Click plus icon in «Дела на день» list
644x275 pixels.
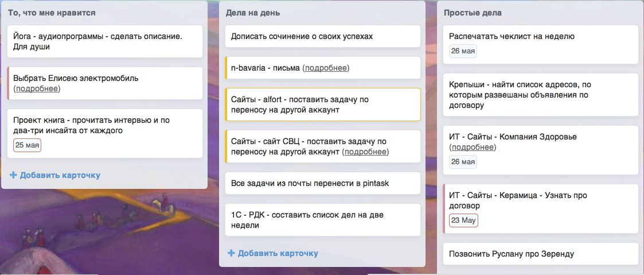tap(232, 253)
